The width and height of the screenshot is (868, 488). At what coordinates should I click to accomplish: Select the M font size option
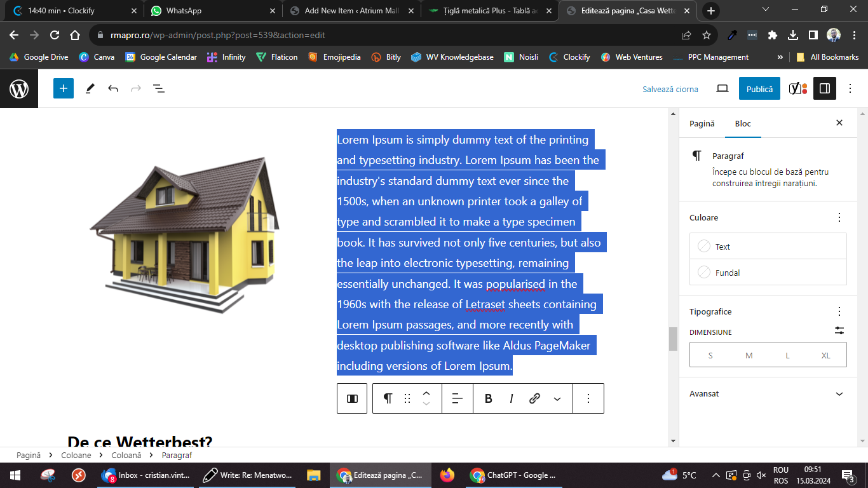pyautogui.click(x=749, y=355)
